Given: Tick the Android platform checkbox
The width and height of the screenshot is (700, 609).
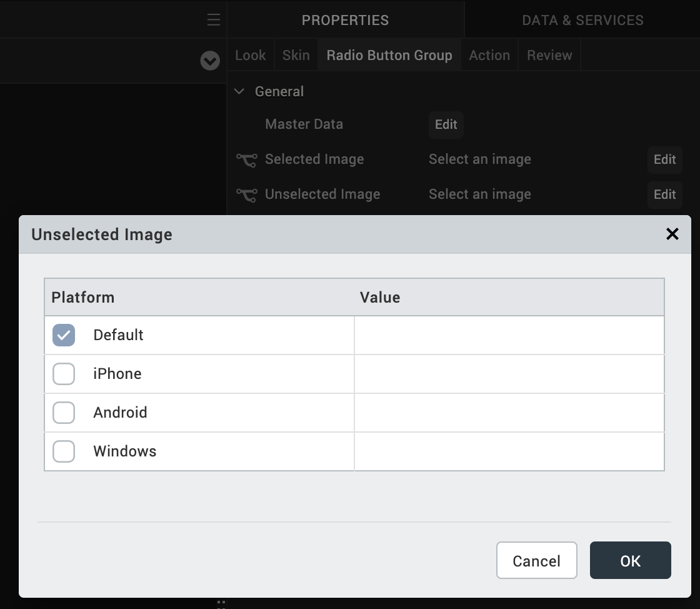Looking at the screenshot, I should [x=64, y=413].
